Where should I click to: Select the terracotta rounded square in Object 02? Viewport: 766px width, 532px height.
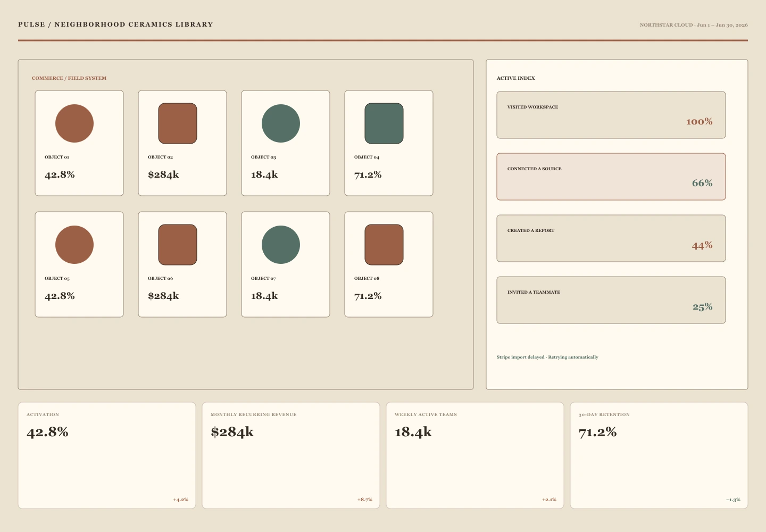(x=178, y=123)
